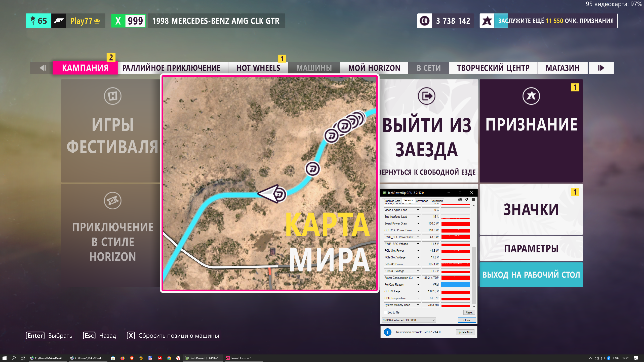Expand CPU Temperature sensor dropdown

click(x=418, y=298)
